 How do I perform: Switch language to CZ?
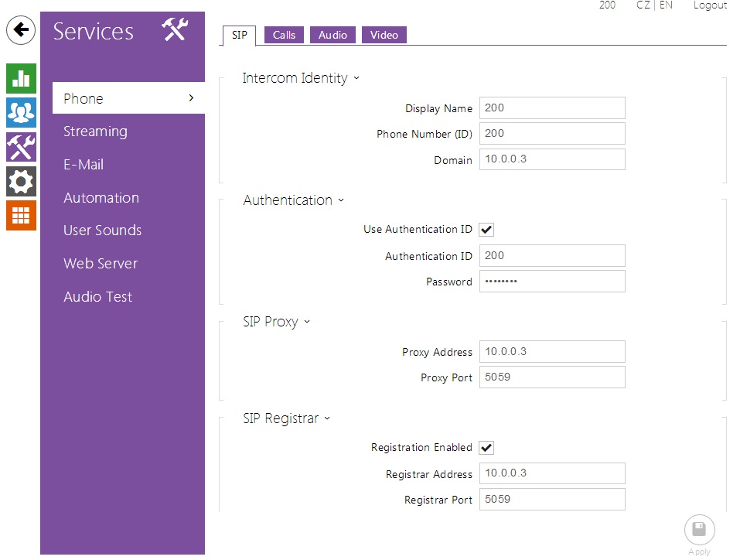point(643,5)
